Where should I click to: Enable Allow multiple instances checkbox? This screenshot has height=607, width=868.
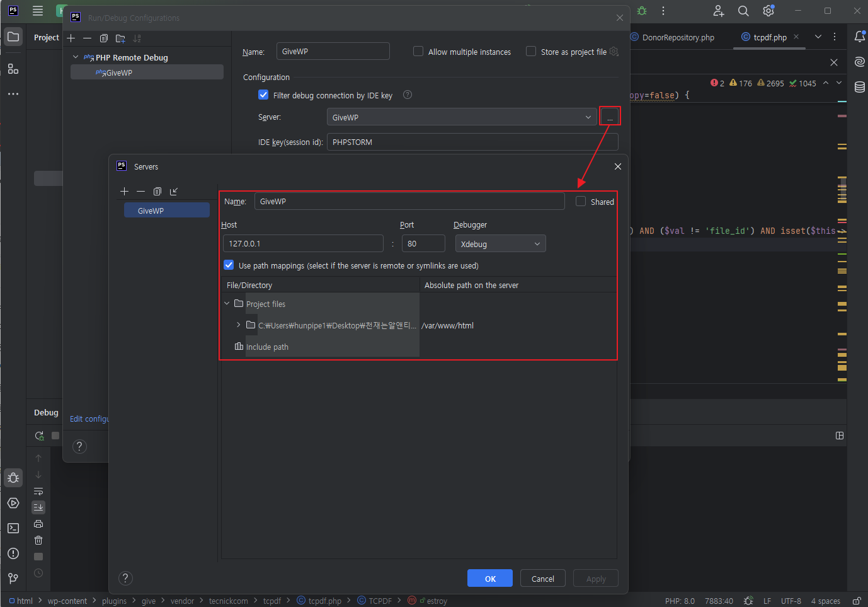[418, 51]
